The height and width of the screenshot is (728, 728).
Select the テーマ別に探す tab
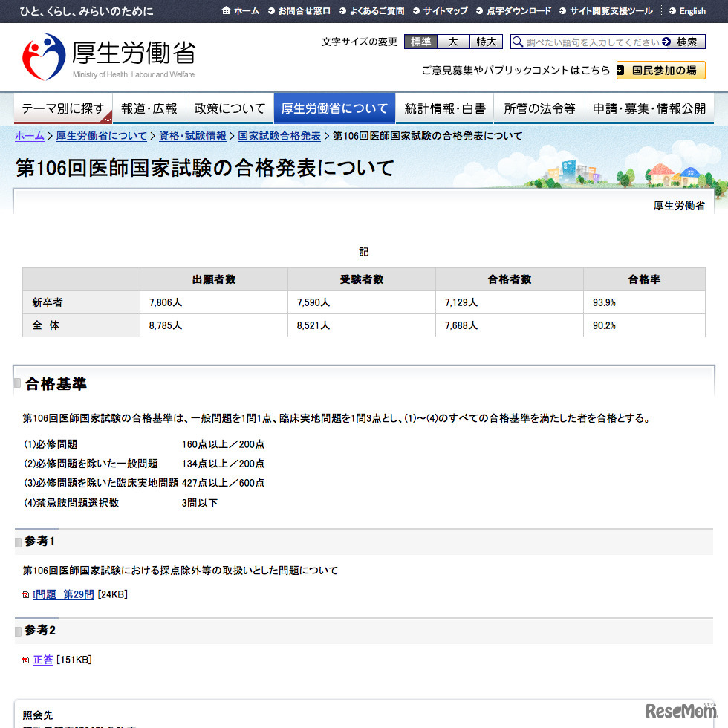62,107
